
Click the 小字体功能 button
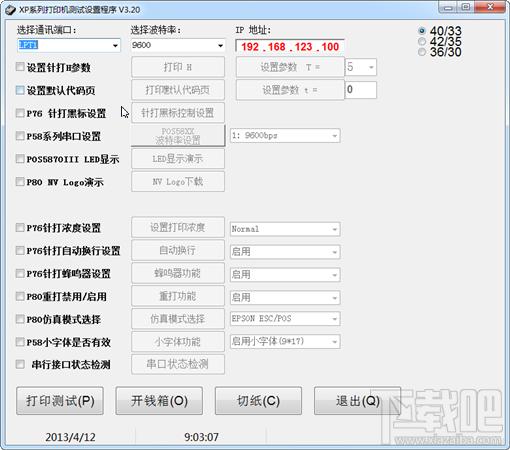point(178,341)
